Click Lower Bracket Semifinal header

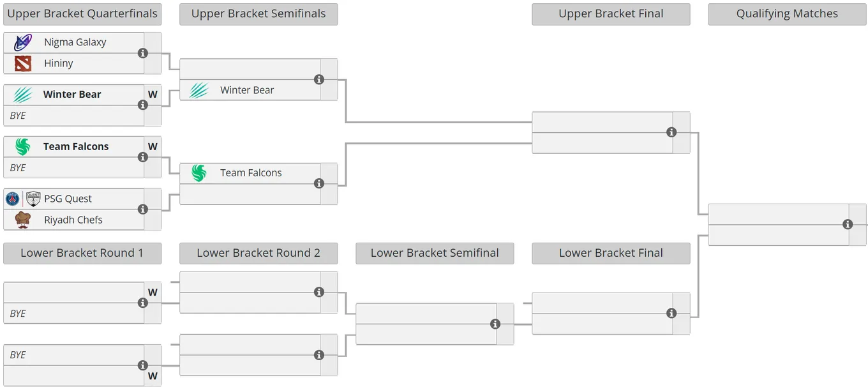[435, 253]
